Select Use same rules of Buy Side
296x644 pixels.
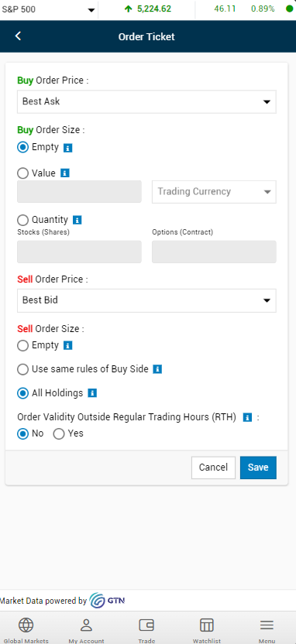point(23,369)
